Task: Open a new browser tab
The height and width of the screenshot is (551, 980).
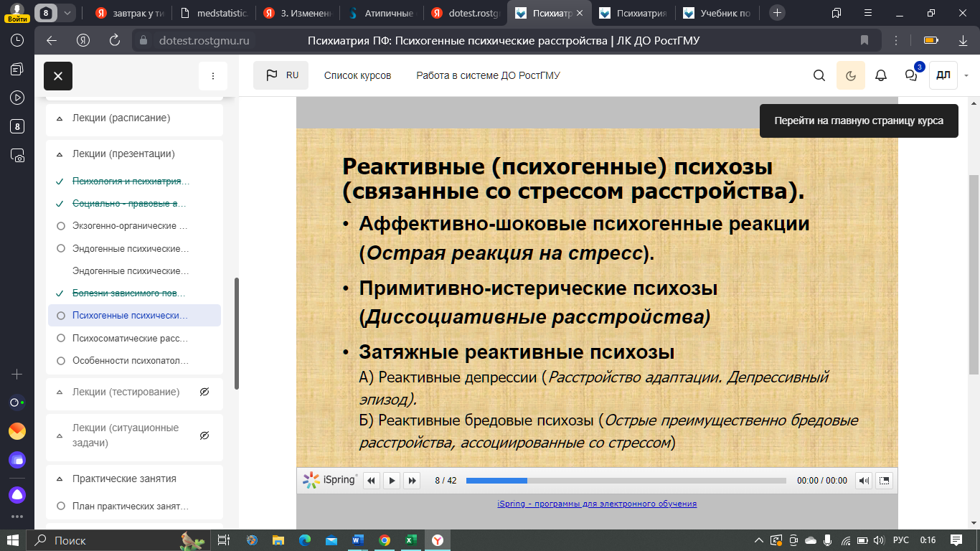Action: (777, 13)
